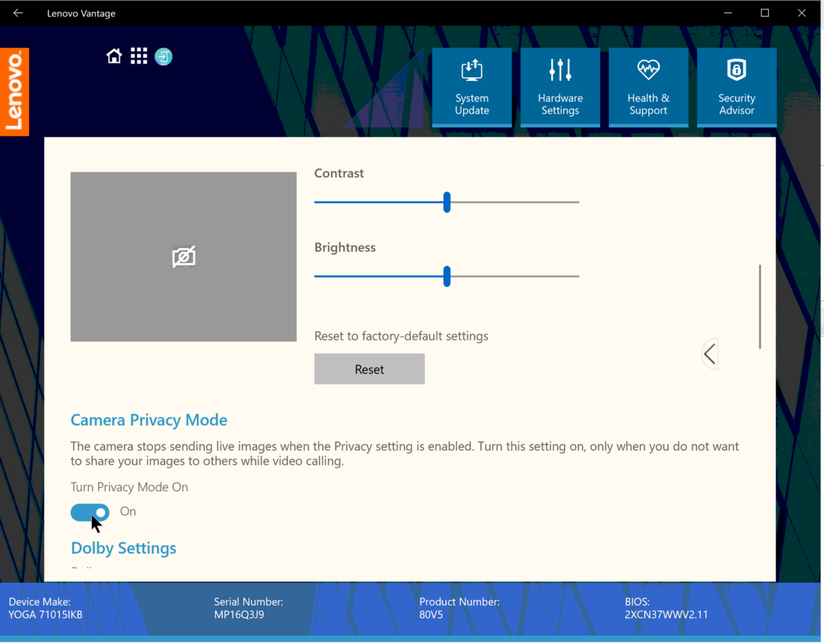Click the back arrow
Screen dimensions: 824x644
point(17,13)
